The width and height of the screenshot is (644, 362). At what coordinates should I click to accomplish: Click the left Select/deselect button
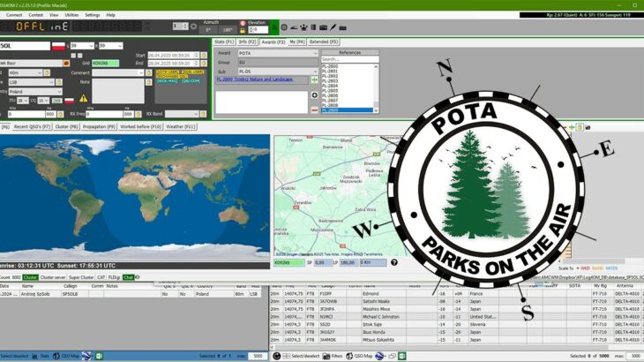point(14,356)
